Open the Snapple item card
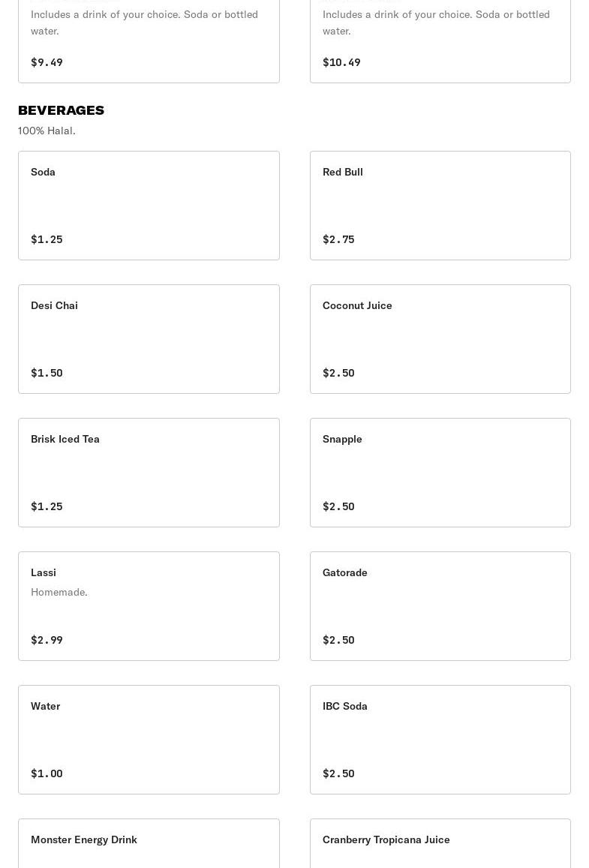589x868 pixels. pyautogui.click(x=440, y=472)
